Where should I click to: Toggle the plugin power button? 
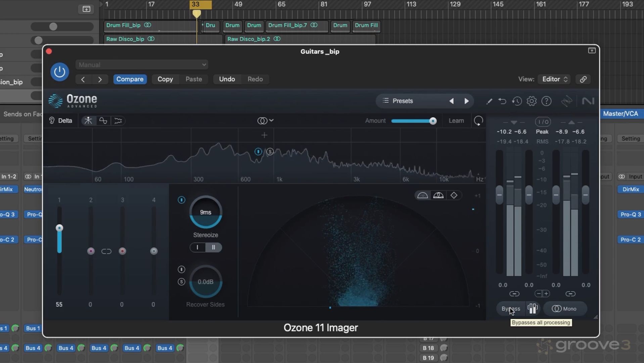click(x=60, y=72)
